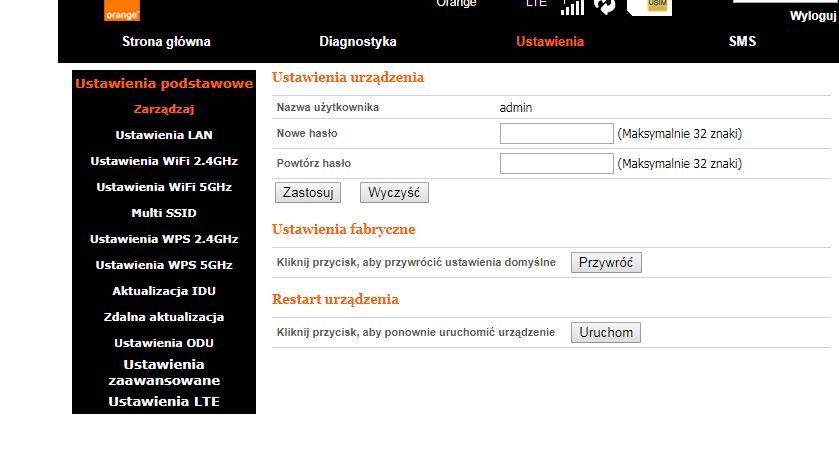Image resolution: width=839 pixels, height=468 pixels.
Task: Open Ustawienia ODU page
Action: [164, 343]
